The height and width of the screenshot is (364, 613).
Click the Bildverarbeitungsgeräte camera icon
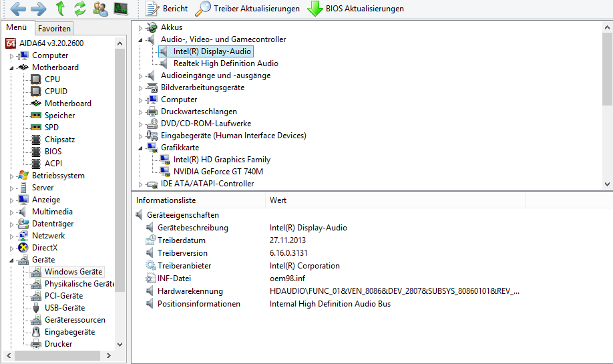click(152, 87)
